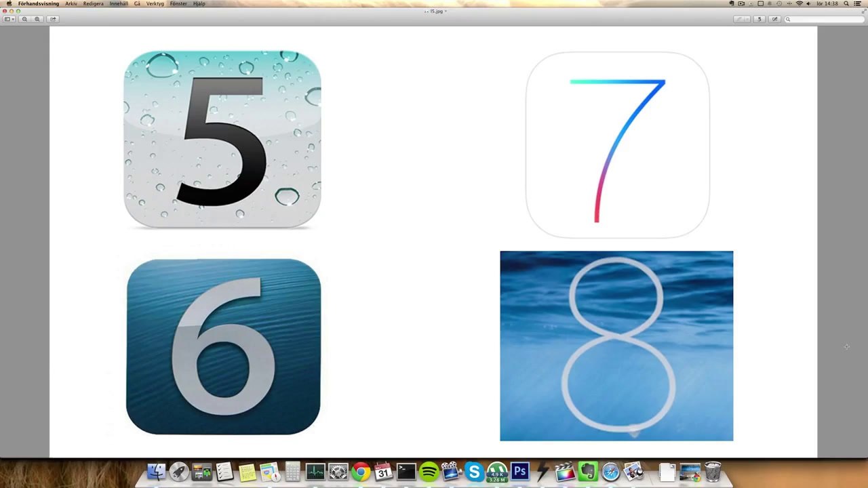Zoom out using the toolbar magnifier minus
The height and width of the screenshot is (488, 868).
(25, 19)
